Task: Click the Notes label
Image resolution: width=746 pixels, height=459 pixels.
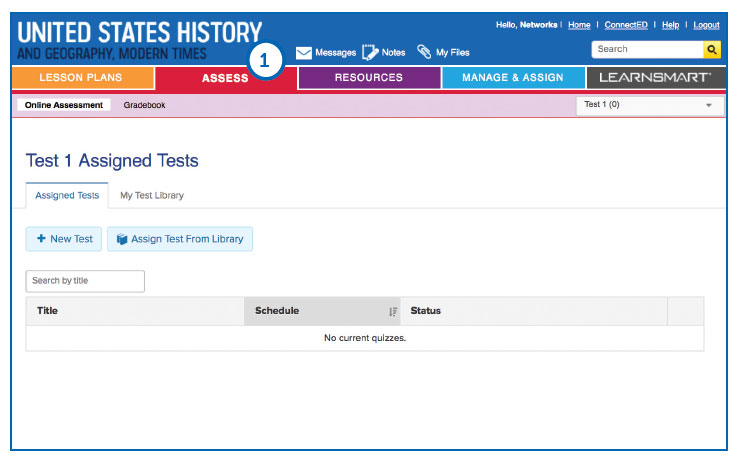Action: [x=393, y=53]
